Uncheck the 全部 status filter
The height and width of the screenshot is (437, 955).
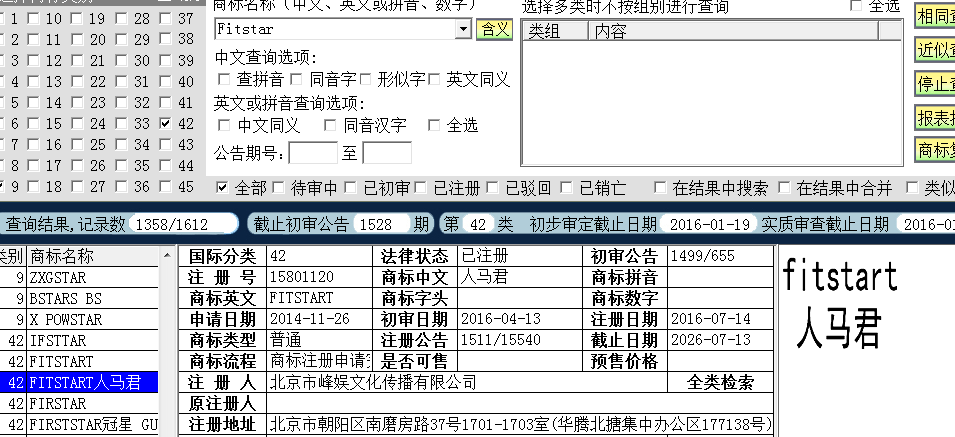222,187
